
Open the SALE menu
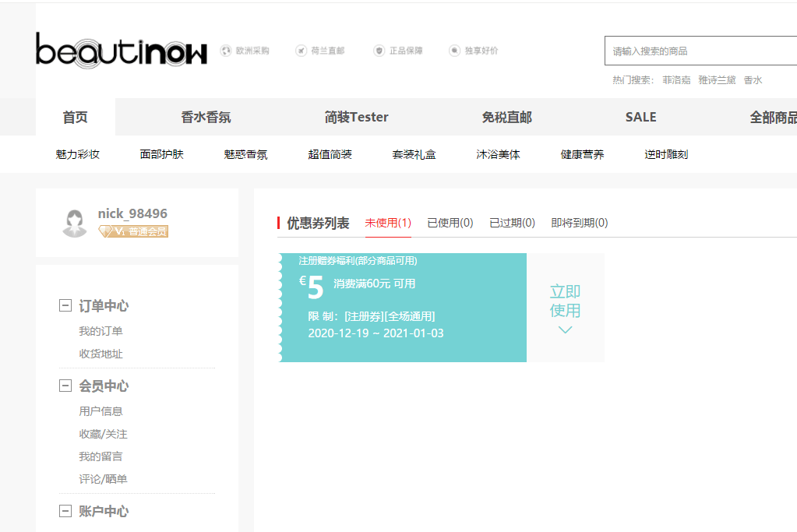click(x=640, y=117)
